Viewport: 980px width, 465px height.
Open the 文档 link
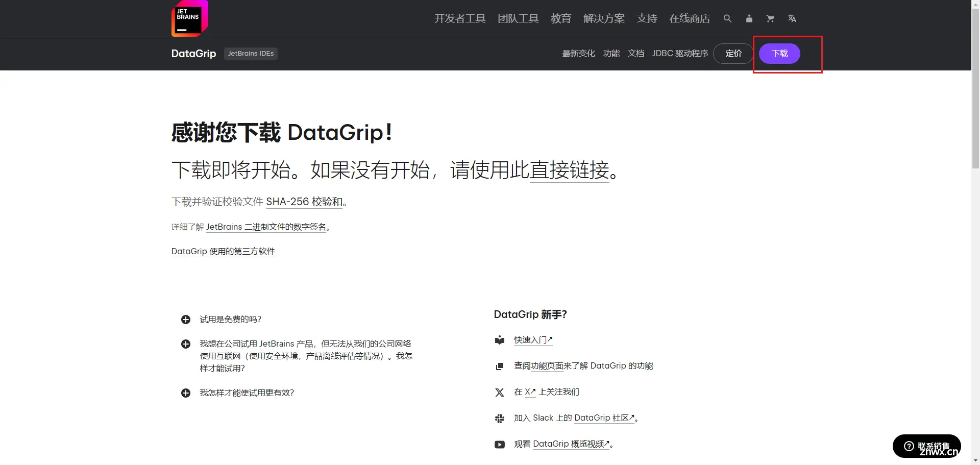pyautogui.click(x=636, y=54)
